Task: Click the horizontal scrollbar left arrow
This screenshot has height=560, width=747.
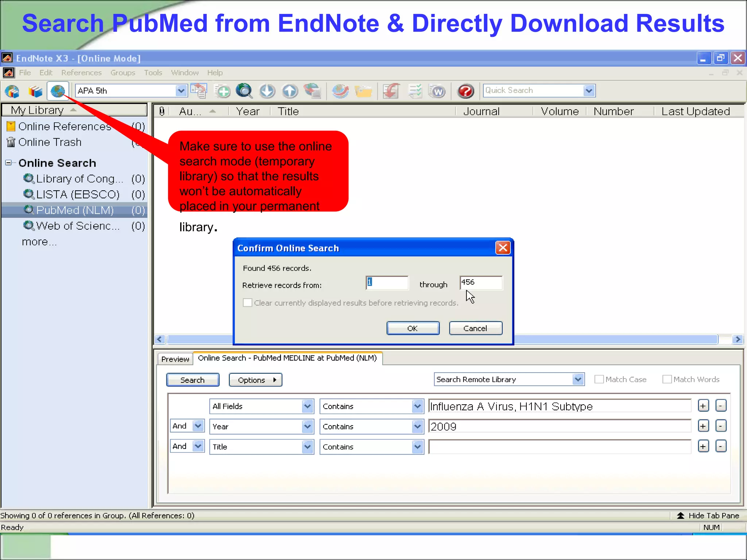Action: pos(159,339)
